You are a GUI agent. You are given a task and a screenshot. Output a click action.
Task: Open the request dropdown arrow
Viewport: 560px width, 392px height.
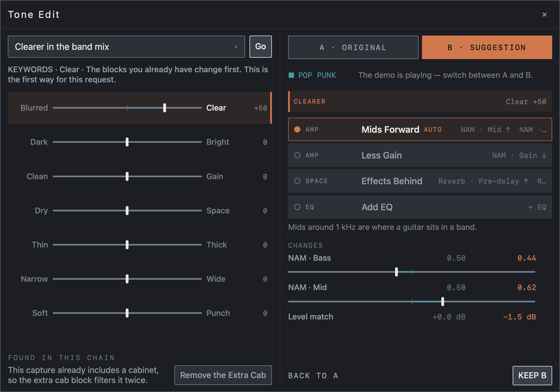coord(236,47)
